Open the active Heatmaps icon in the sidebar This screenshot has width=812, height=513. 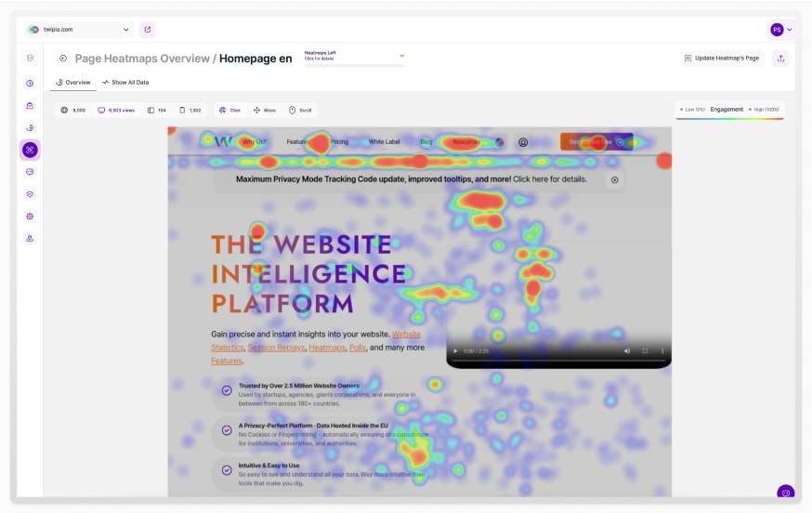[x=30, y=150]
